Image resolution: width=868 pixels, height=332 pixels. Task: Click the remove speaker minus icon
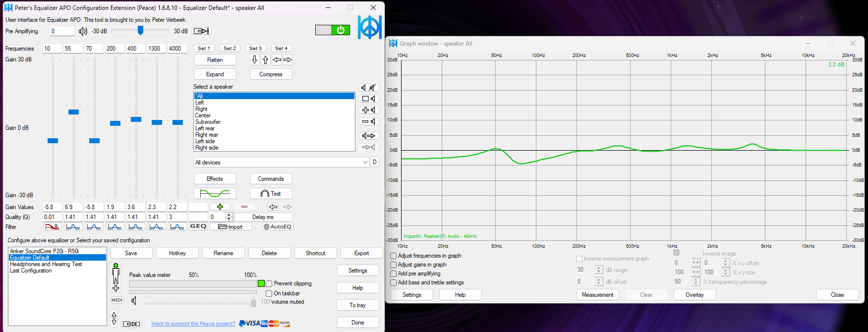coord(369,121)
